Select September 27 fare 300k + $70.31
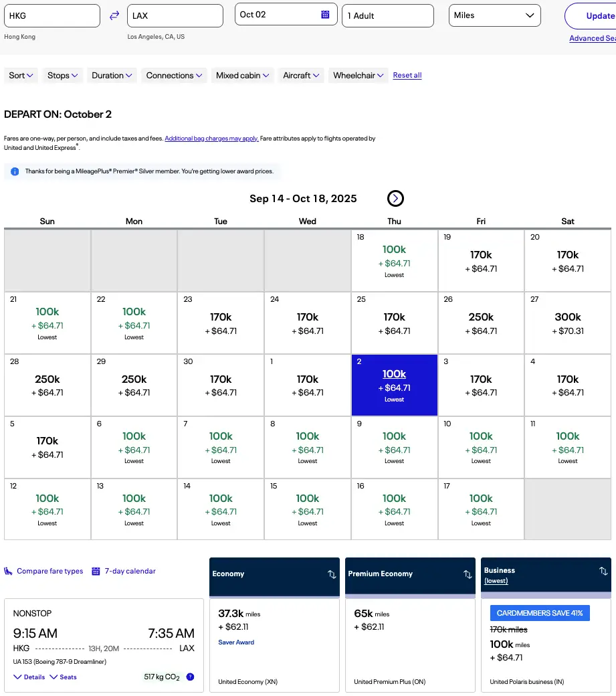The height and width of the screenshot is (696, 616). pos(568,323)
